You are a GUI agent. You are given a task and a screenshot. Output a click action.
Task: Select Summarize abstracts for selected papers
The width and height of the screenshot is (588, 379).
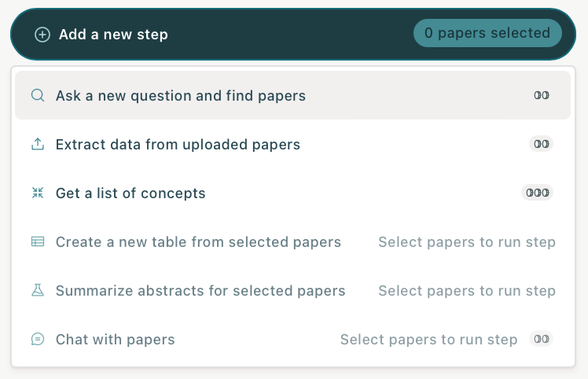click(x=200, y=291)
